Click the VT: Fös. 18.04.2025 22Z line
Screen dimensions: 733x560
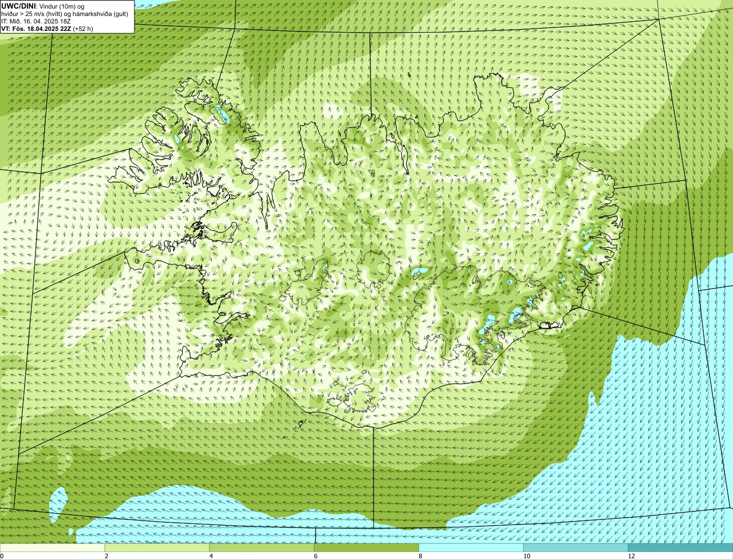pos(47,28)
